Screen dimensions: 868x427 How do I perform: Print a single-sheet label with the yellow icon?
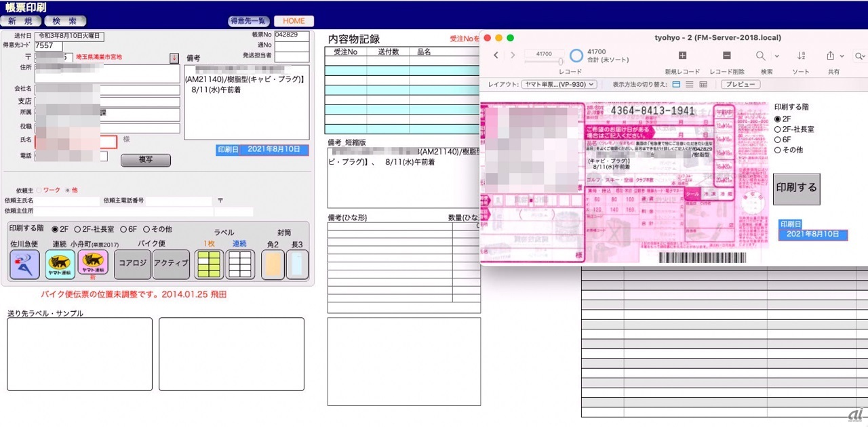point(209,264)
